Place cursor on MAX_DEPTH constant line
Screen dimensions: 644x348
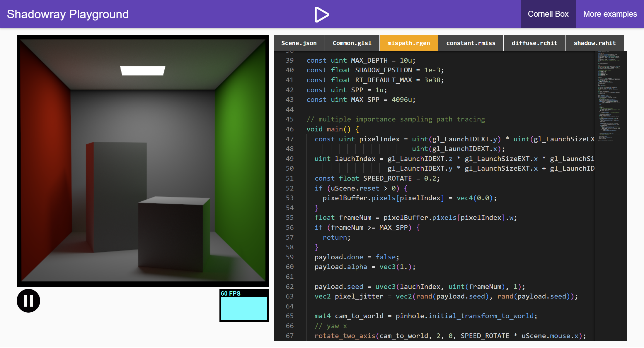point(369,60)
